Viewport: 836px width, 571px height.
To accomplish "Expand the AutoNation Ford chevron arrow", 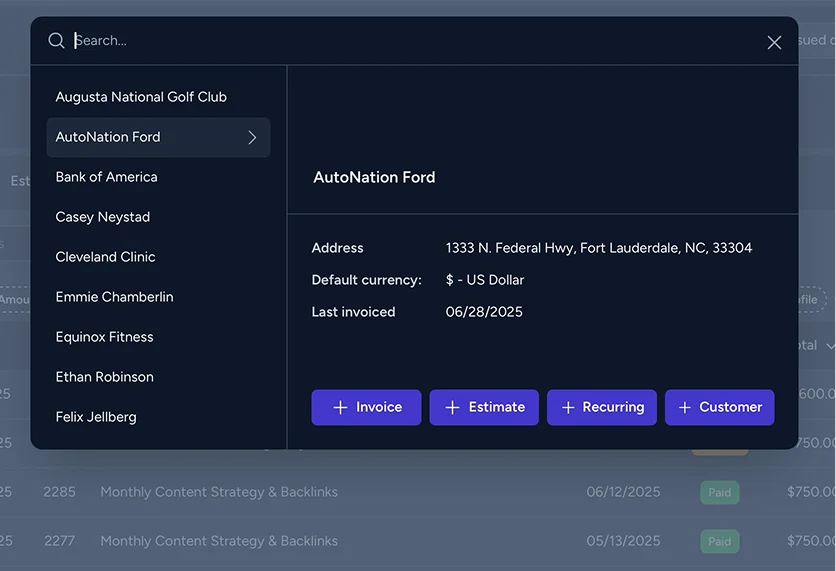I will pos(252,138).
